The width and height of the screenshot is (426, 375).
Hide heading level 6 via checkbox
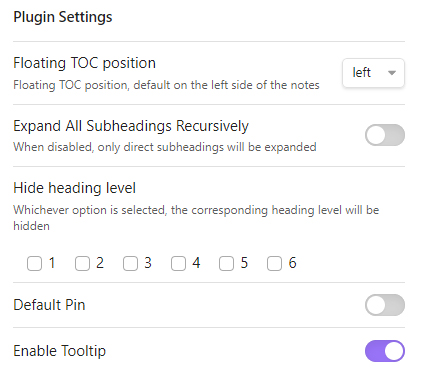(274, 263)
